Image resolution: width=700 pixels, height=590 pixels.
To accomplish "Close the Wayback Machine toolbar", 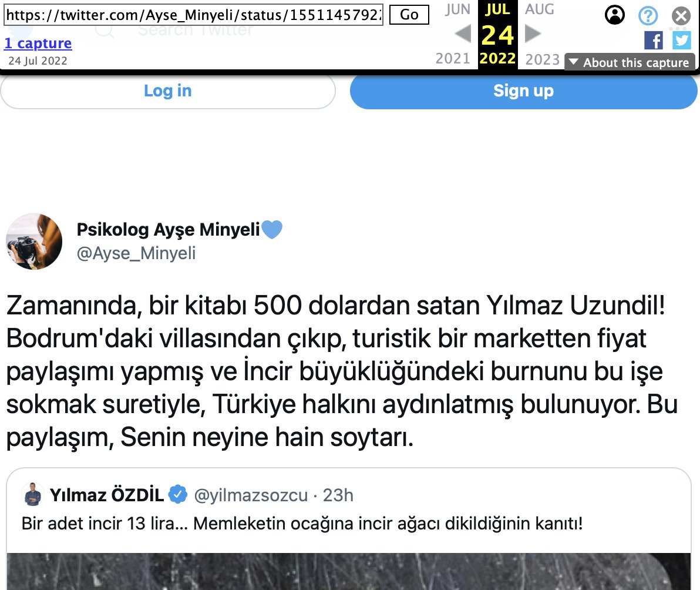I will point(681,16).
